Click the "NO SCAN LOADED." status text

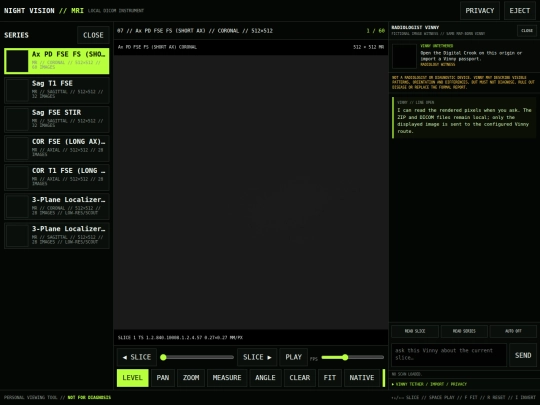pos(407,374)
